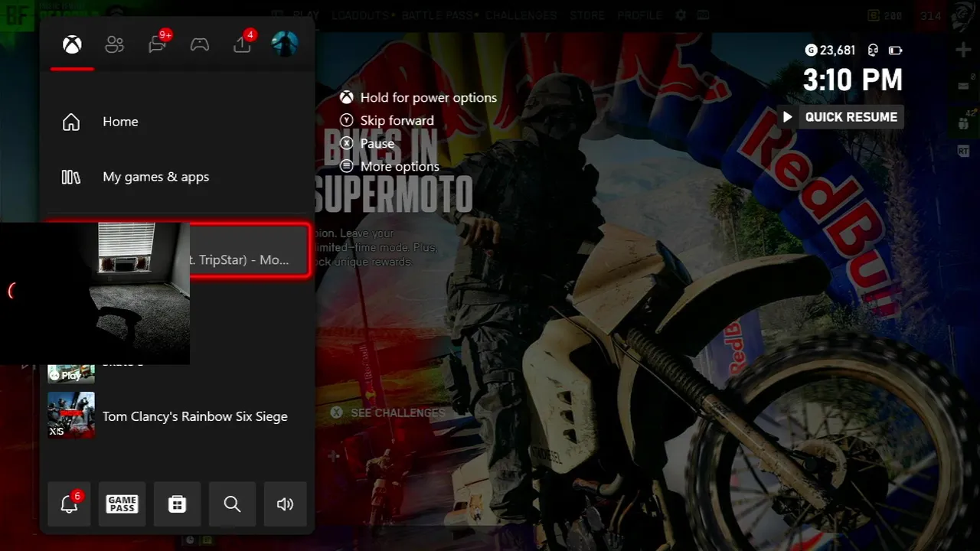The height and width of the screenshot is (551, 980).
Task: Open the Microsoft Store icon
Action: point(177,504)
